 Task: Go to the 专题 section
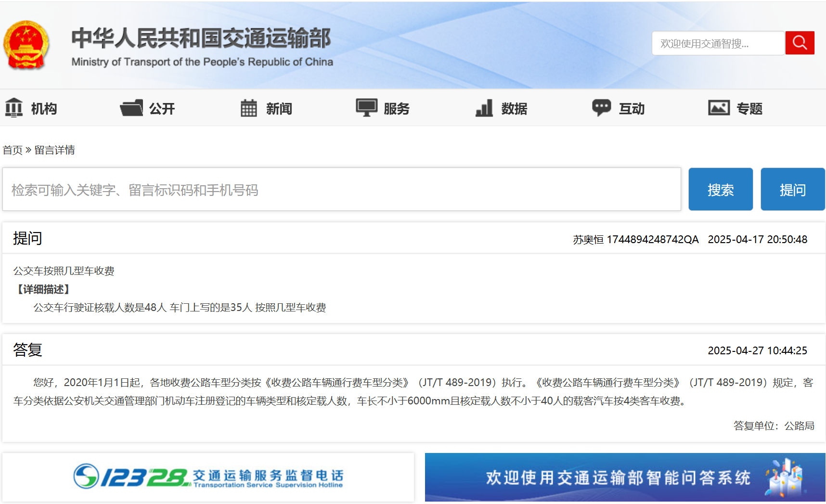click(x=749, y=109)
